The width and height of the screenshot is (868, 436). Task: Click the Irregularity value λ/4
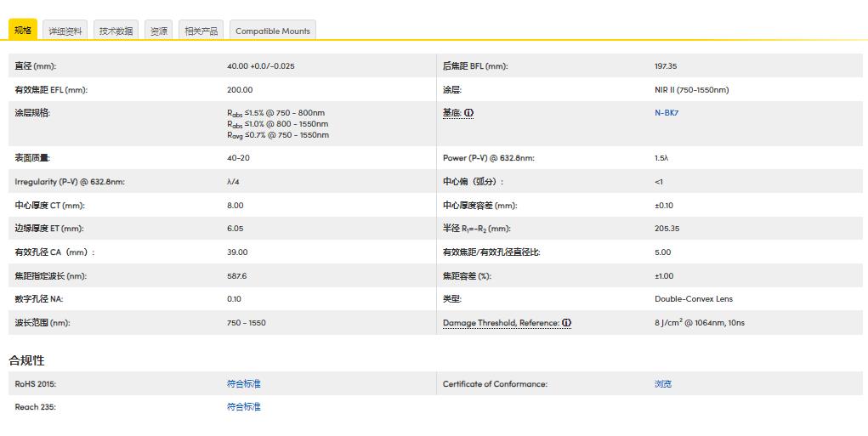[x=232, y=182]
